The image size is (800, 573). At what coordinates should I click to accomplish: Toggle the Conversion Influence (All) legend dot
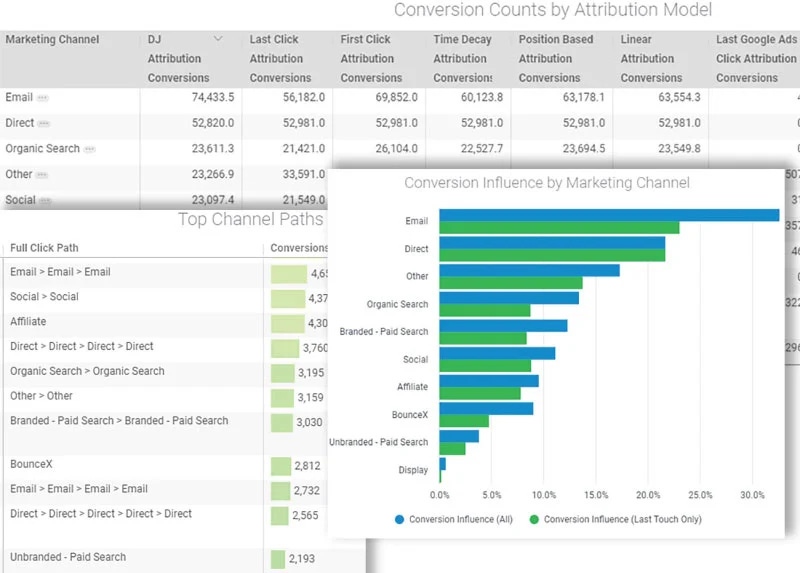[x=399, y=519]
